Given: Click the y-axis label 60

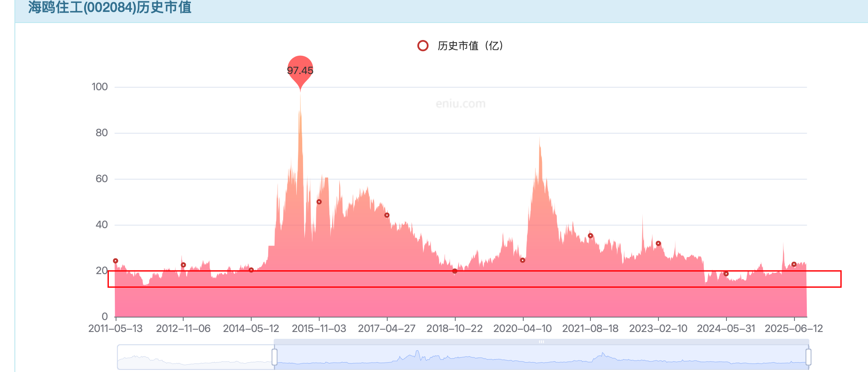Looking at the screenshot, I should (102, 179).
